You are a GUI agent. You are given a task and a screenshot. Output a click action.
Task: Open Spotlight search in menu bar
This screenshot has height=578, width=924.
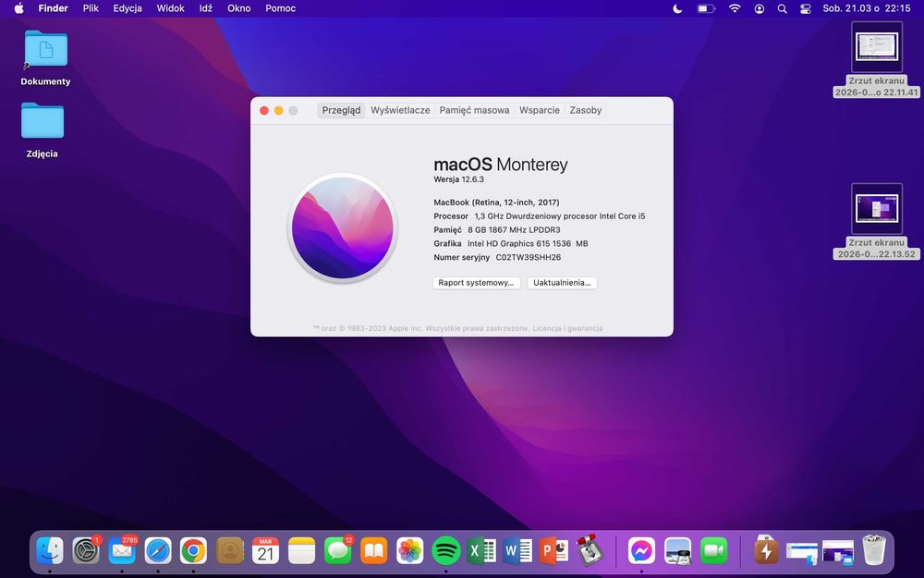tap(782, 8)
